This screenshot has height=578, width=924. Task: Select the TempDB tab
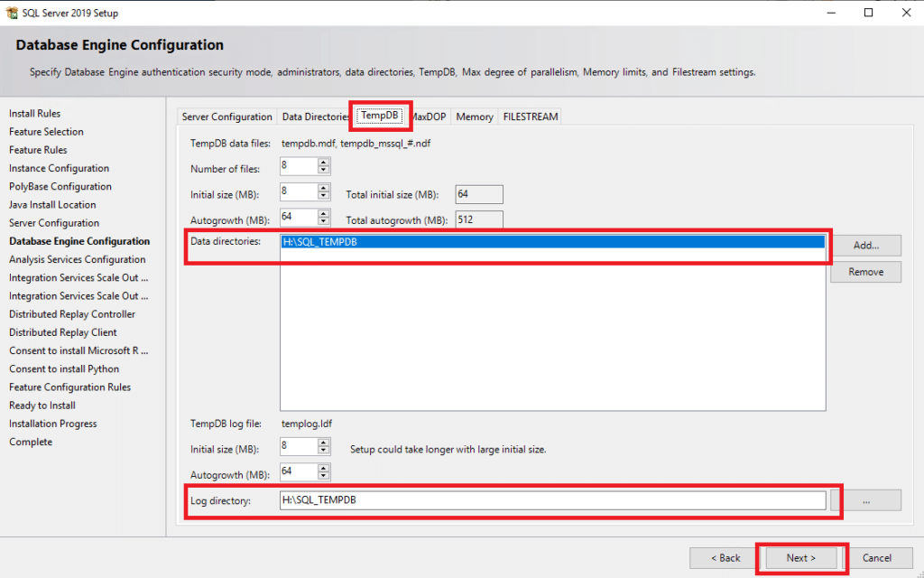[380, 116]
